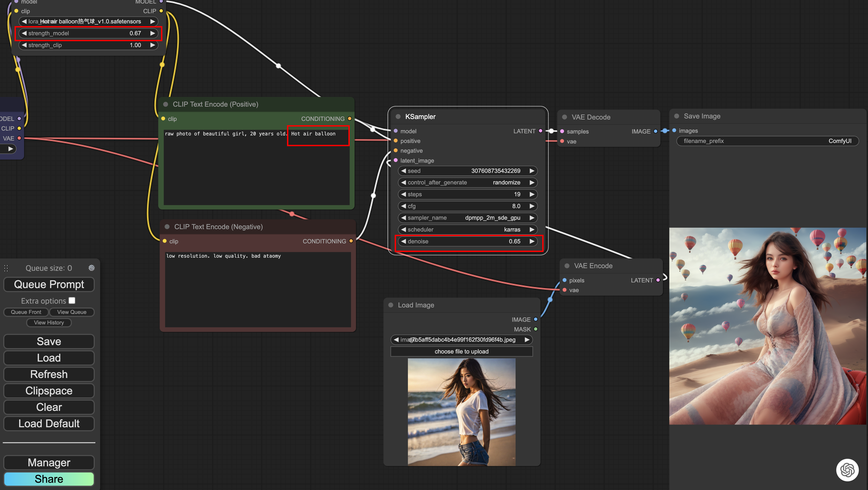Click left arrow on seed widget
The image size is (868, 490).
(404, 171)
